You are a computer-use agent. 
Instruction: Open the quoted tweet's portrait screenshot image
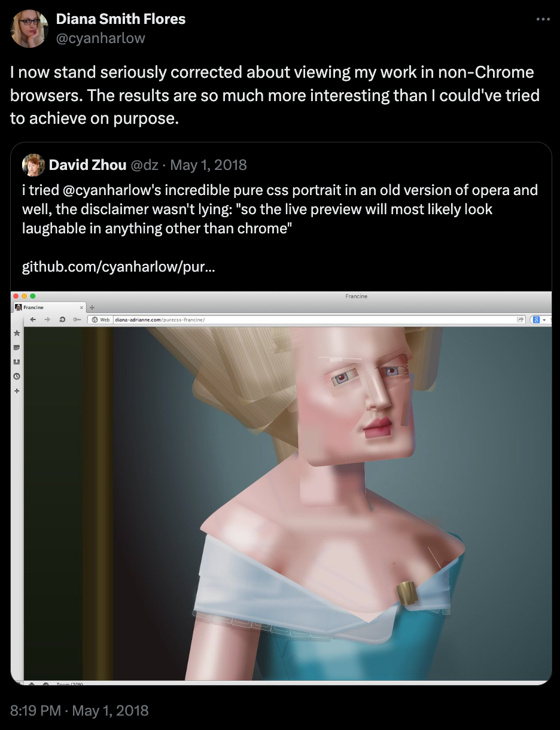281,488
